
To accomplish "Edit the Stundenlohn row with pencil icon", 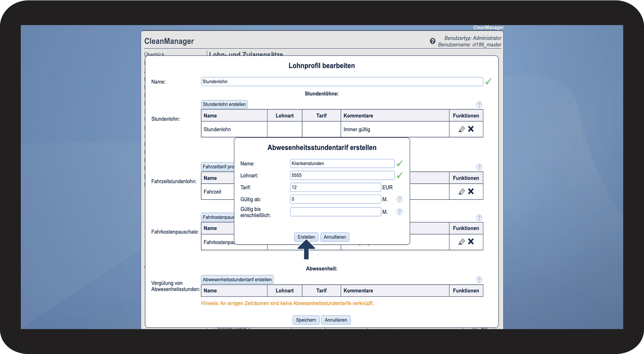I will coord(461,129).
